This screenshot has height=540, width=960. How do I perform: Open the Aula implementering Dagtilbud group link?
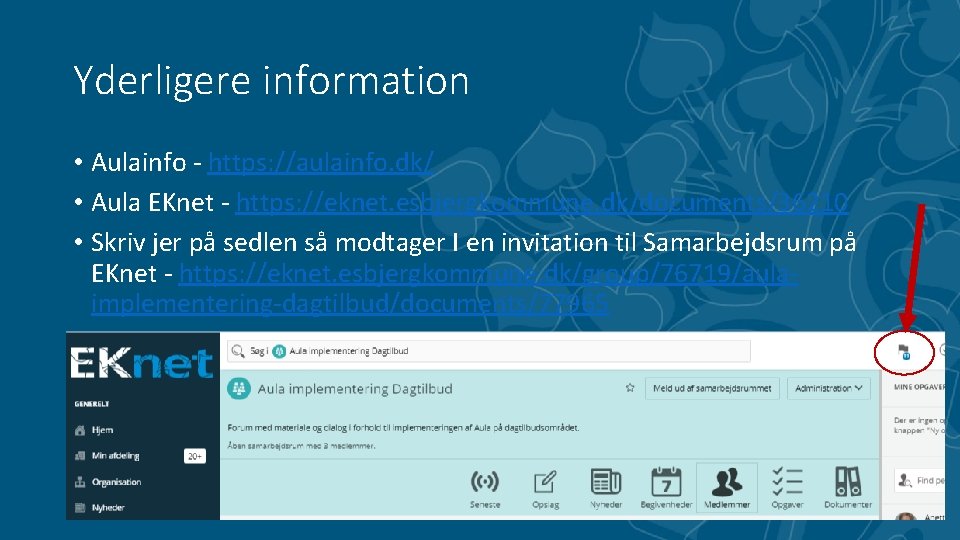click(444, 288)
